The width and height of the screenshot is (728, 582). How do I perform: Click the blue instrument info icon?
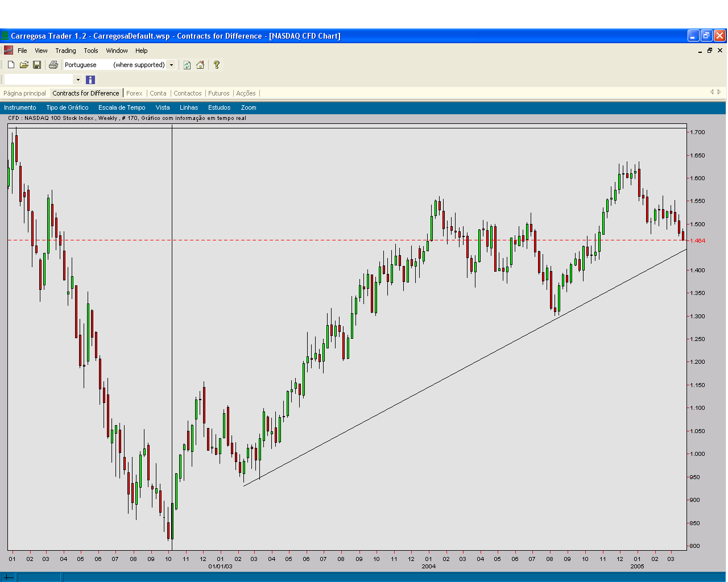coord(90,80)
